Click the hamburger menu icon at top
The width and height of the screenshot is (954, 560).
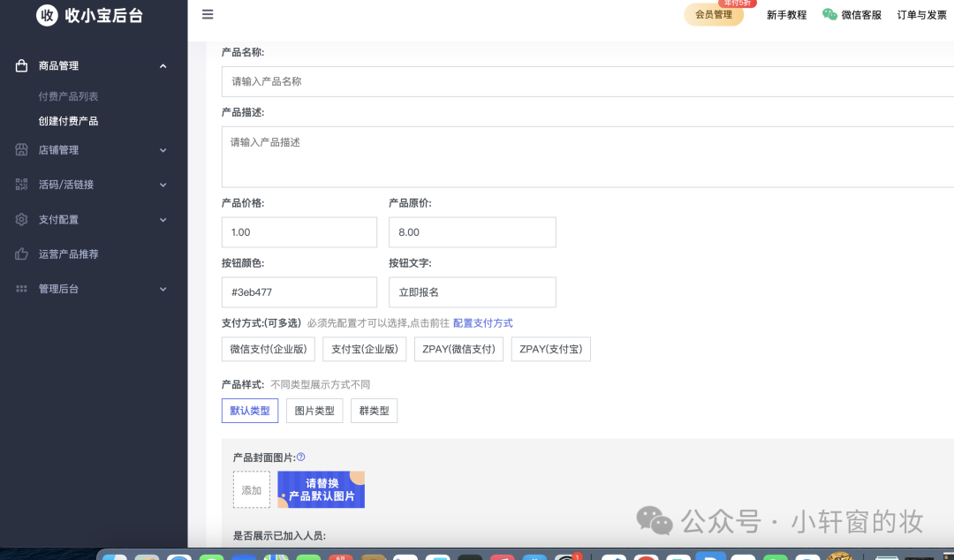[x=208, y=14]
